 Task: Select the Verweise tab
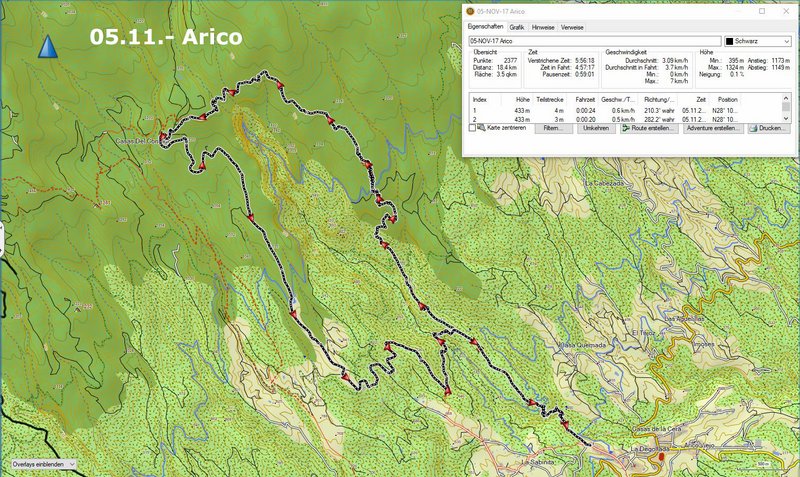(x=573, y=27)
